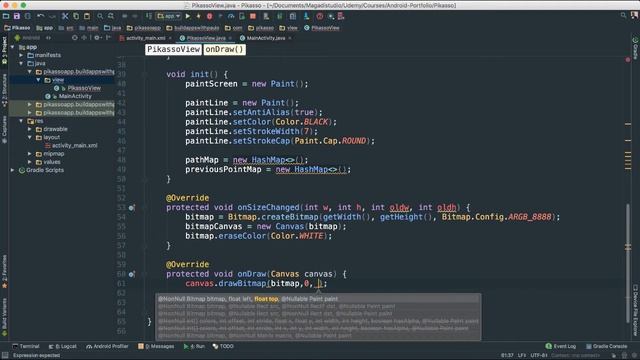This screenshot has height=360, width=640.
Task: Open the Messages tool window
Action: pyautogui.click(x=156, y=347)
